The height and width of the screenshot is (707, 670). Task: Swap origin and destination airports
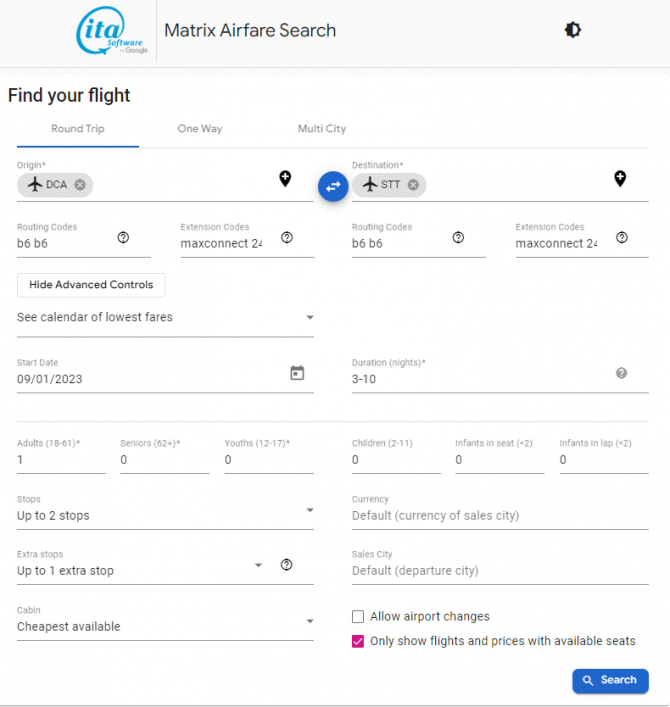(333, 186)
